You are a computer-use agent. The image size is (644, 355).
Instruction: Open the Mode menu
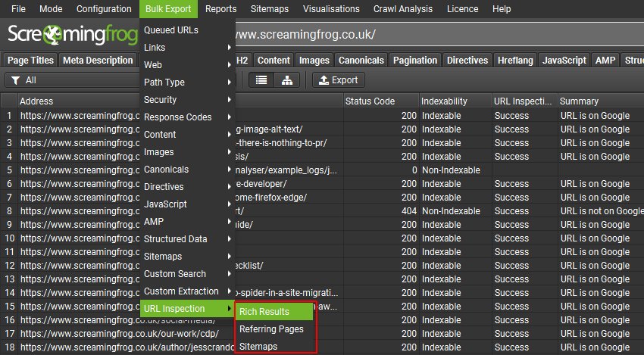(51, 8)
